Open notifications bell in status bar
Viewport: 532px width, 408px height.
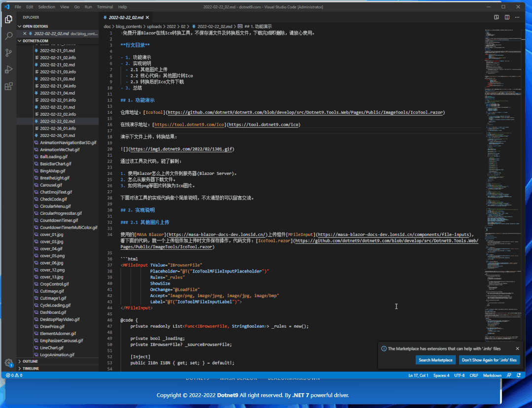519,375
